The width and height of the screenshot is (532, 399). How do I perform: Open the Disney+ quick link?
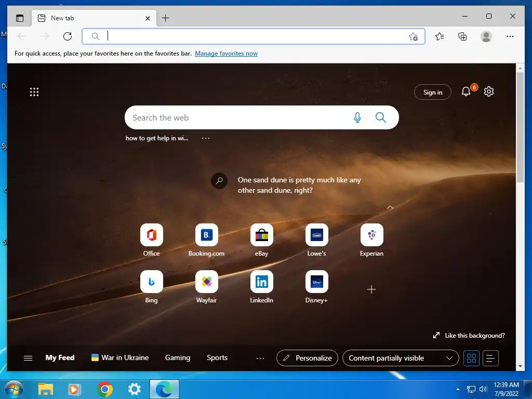pos(316,287)
